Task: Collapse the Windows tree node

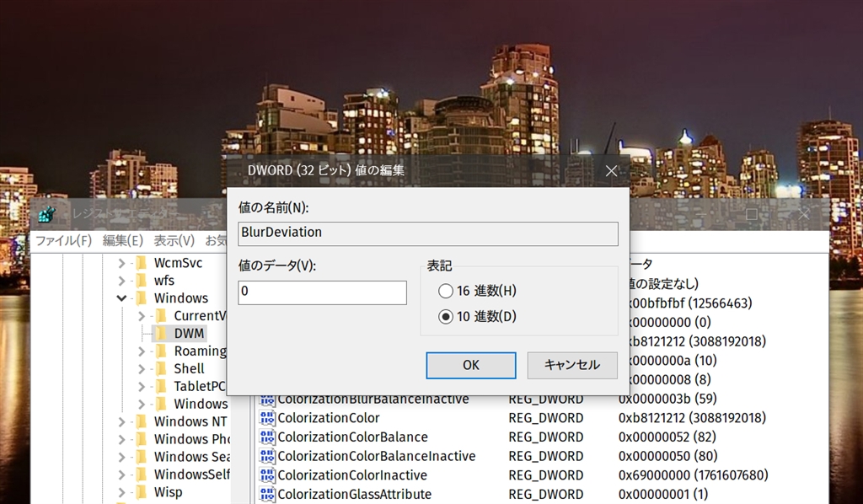Action: (121, 298)
